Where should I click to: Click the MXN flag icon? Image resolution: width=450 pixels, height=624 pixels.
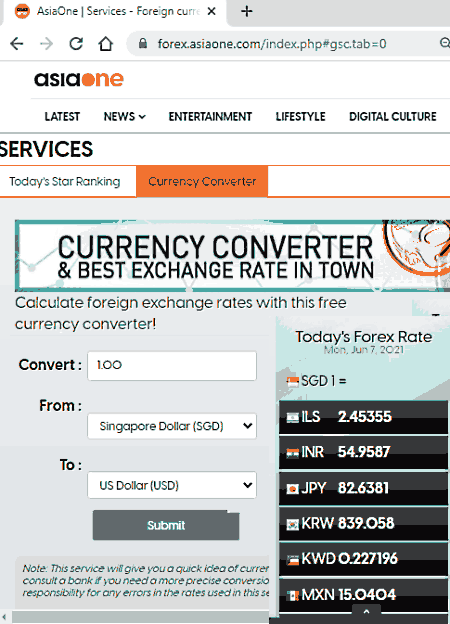pyautogui.click(x=293, y=596)
